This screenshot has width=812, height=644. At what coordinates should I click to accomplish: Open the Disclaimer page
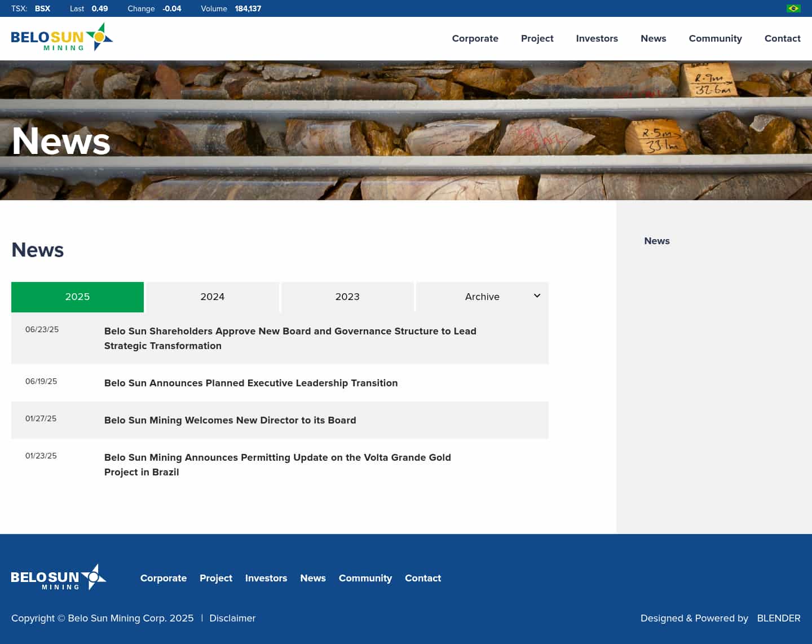click(232, 618)
